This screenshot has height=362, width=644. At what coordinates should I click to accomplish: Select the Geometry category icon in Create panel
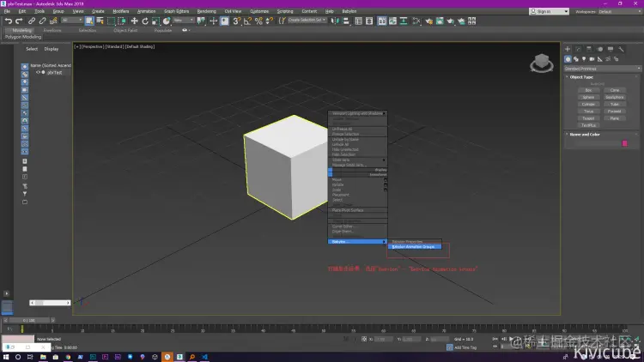(x=568, y=59)
